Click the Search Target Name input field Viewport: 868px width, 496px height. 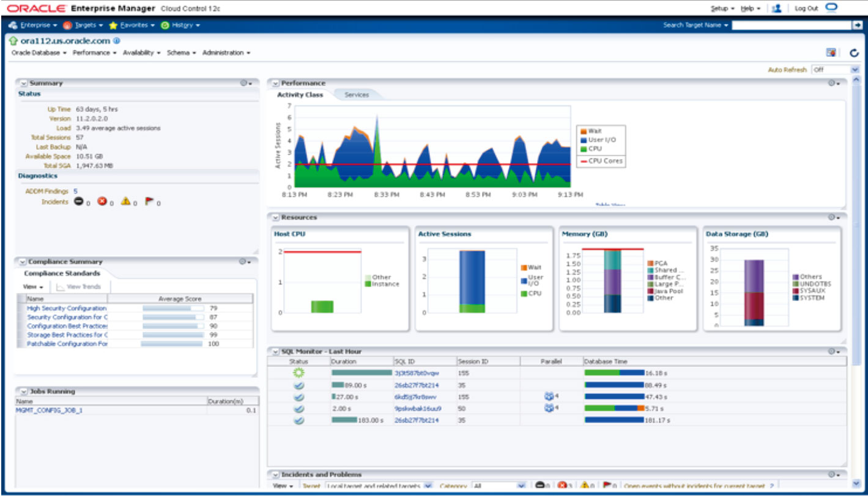[792, 25]
